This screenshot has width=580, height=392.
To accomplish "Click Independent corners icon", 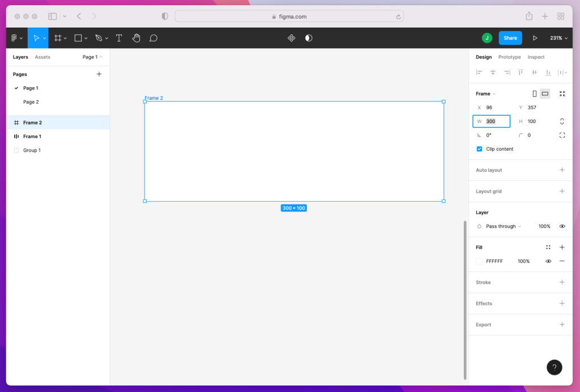I will click(x=562, y=135).
